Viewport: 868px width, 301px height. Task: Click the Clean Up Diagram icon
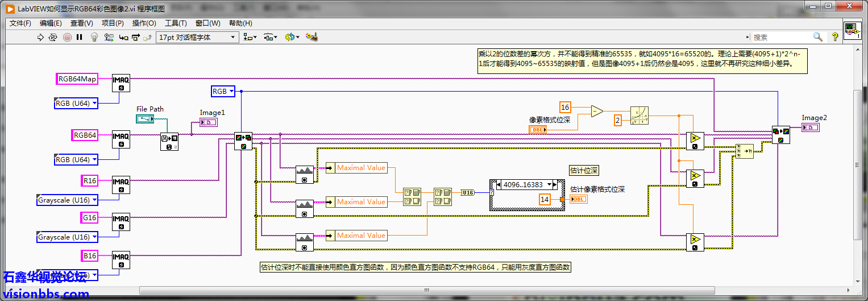(311, 38)
